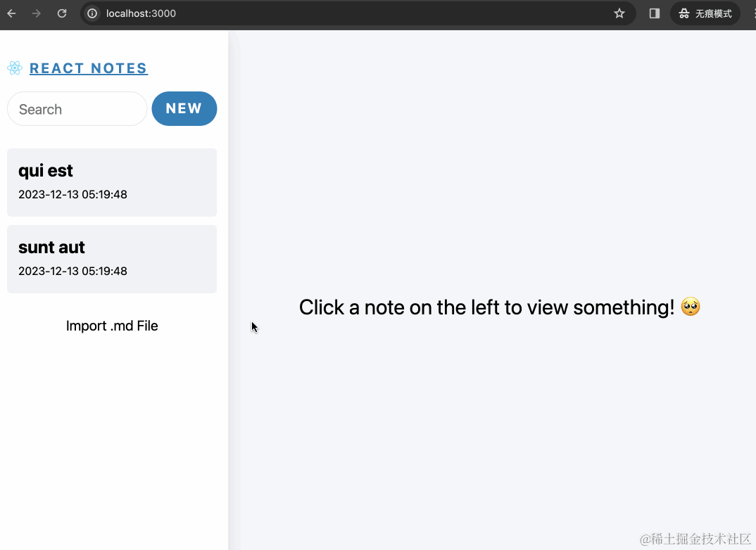Click the reload page icon
The width and height of the screenshot is (756, 550).
[x=61, y=13]
